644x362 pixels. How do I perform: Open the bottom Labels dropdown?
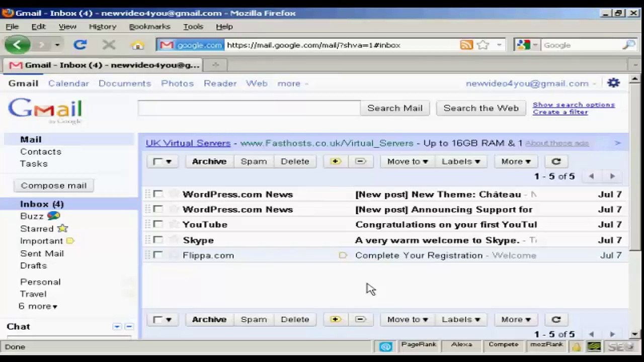point(461,319)
